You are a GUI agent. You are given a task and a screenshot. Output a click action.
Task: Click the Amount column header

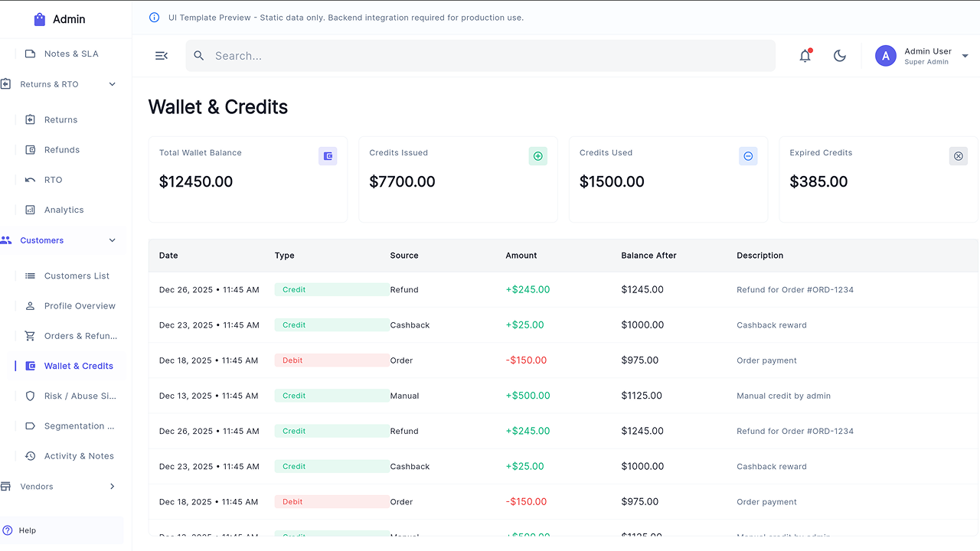pyautogui.click(x=521, y=256)
